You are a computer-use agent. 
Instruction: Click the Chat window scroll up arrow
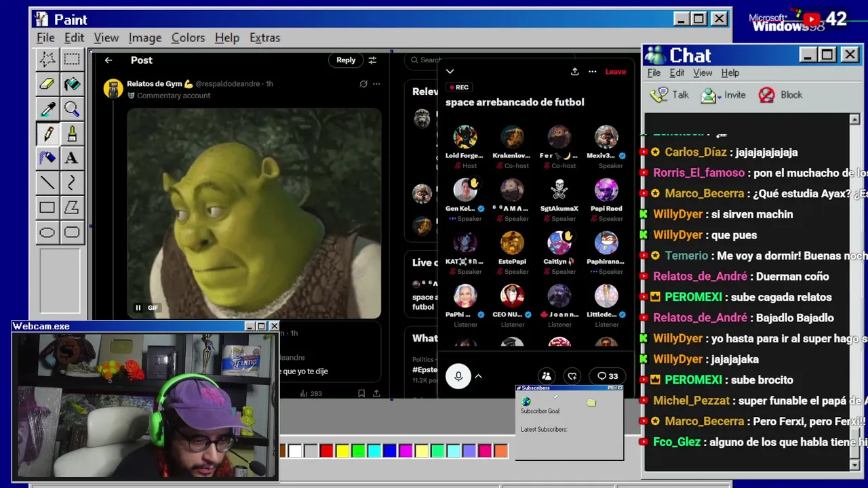[854, 119]
